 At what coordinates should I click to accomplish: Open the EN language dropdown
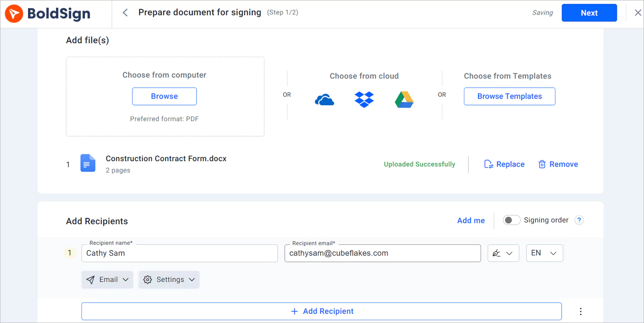point(544,253)
